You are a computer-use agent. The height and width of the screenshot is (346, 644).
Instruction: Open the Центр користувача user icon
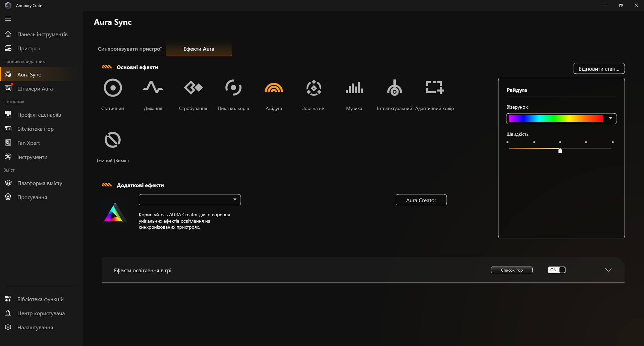(8, 313)
